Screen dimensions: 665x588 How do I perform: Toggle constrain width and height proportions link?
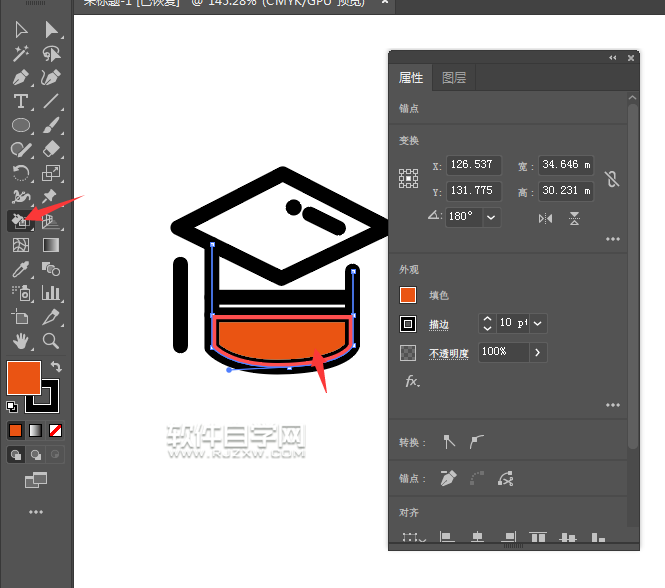[612, 179]
